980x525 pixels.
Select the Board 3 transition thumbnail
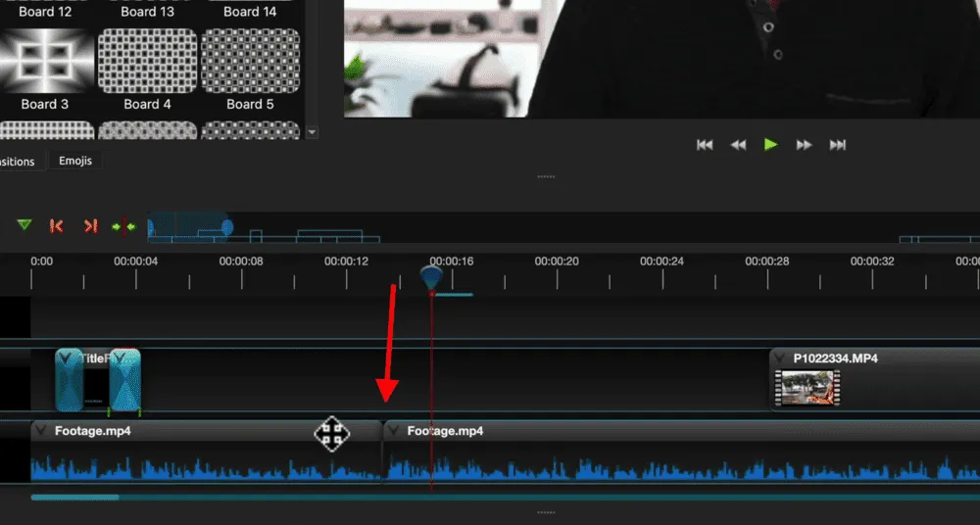tap(45, 61)
